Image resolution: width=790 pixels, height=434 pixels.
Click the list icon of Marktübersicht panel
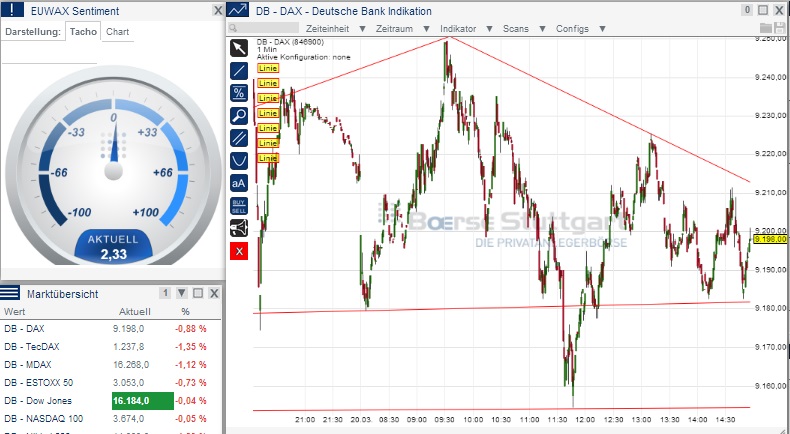[10, 293]
